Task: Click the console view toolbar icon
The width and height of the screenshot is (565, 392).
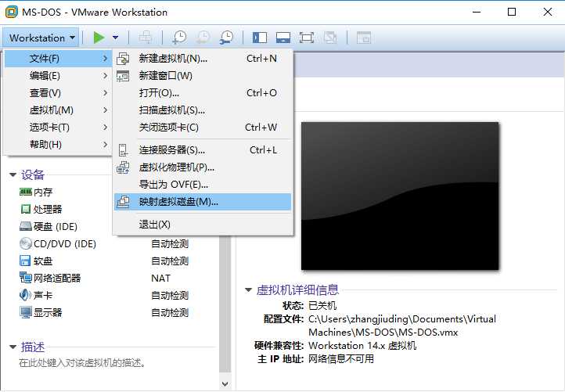Action: (364, 38)
